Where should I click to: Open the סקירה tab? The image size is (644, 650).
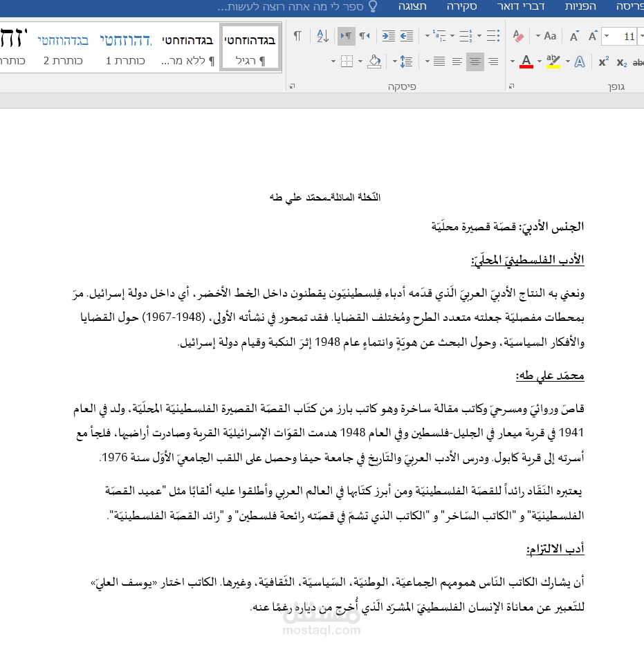pos(461,6)
